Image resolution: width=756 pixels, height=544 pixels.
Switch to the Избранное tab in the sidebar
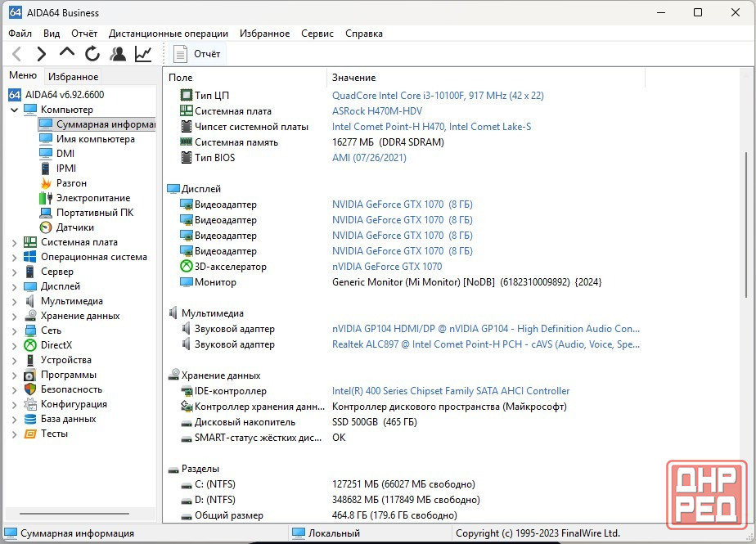tap(73, 77)
